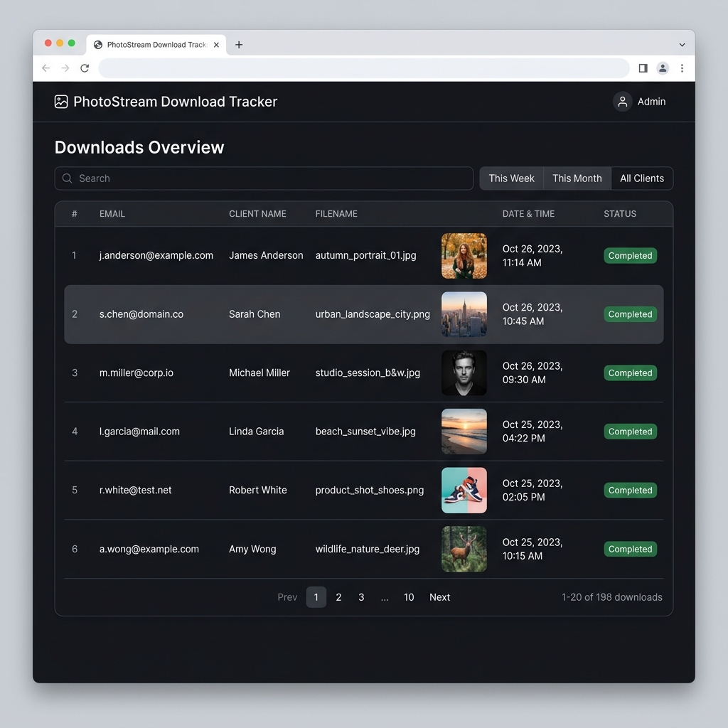The height and width of the screenshot is (728, 728).
Task: Show downloads for All Clients
Action: click(642, 178)
